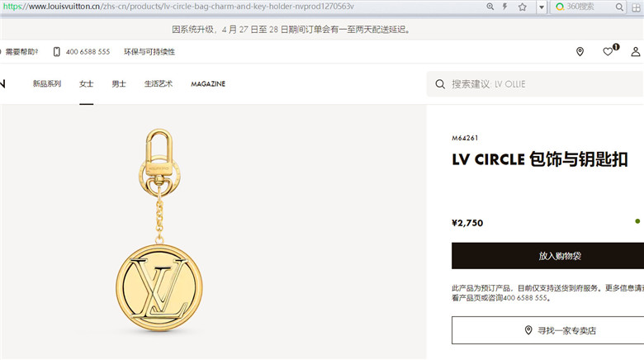The height and width of the screenshot is (360, 644).
Task: Click the 放入购物袋 button
Action: (548, 256)
